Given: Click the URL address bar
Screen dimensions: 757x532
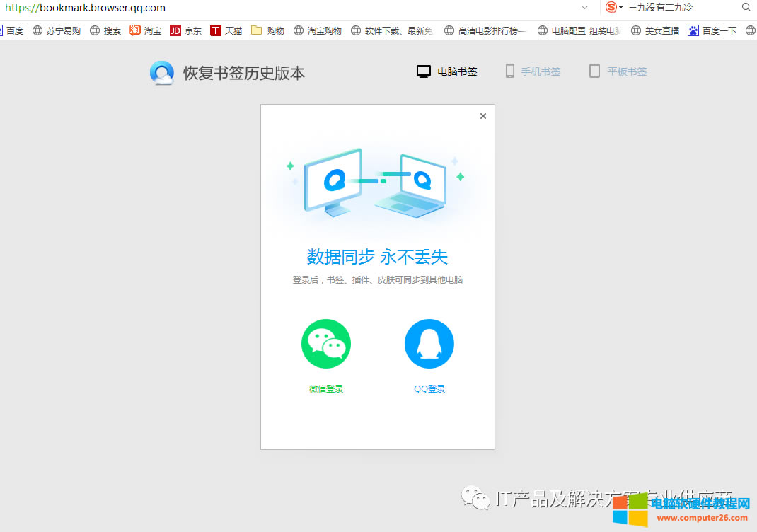Looking at the screenshot, I should [x=289, y=8].
